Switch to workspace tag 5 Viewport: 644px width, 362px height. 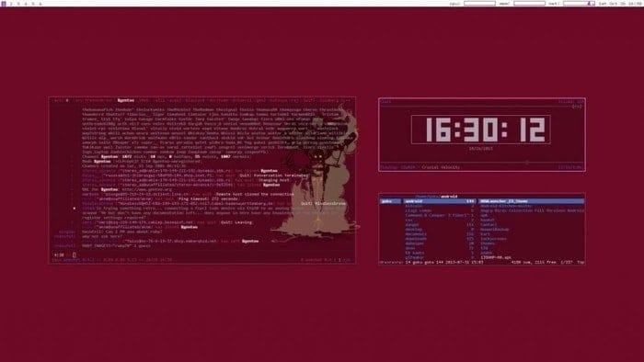click(33, 4)
